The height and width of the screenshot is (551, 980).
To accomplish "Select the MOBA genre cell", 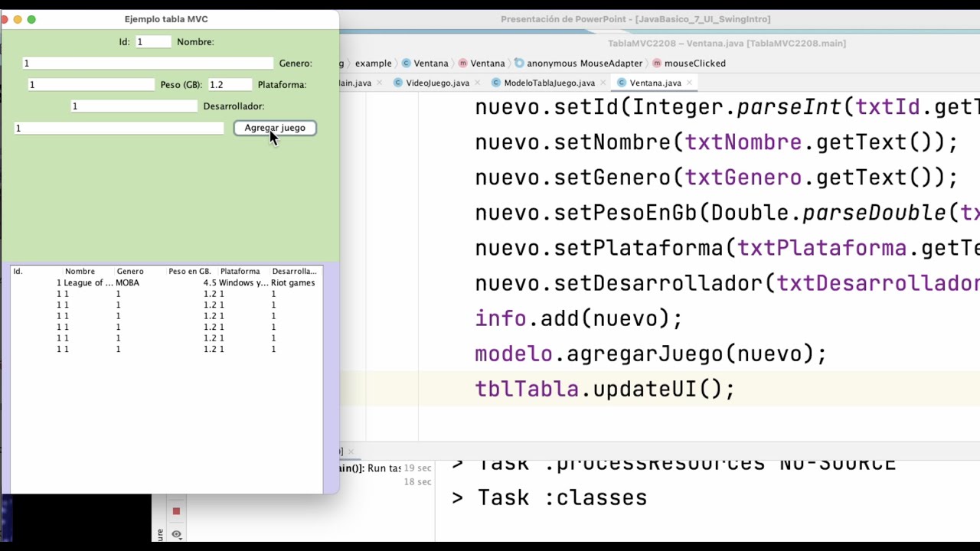I will tap(140, 282).
